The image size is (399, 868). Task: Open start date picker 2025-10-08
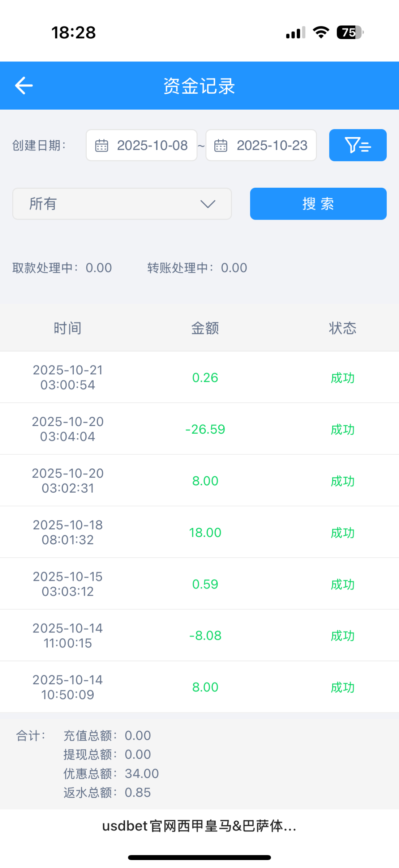pos(152,145)
